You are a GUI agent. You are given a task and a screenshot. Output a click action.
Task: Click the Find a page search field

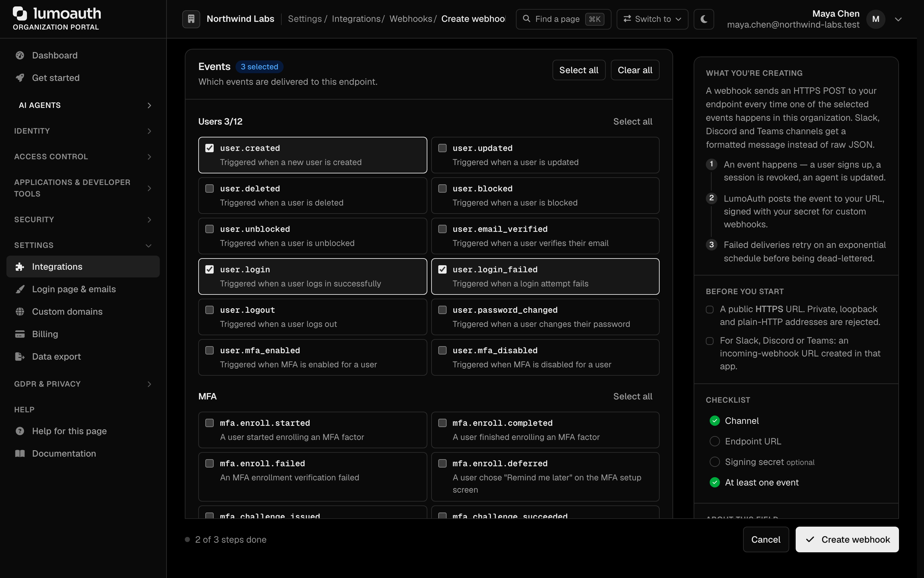563,19
